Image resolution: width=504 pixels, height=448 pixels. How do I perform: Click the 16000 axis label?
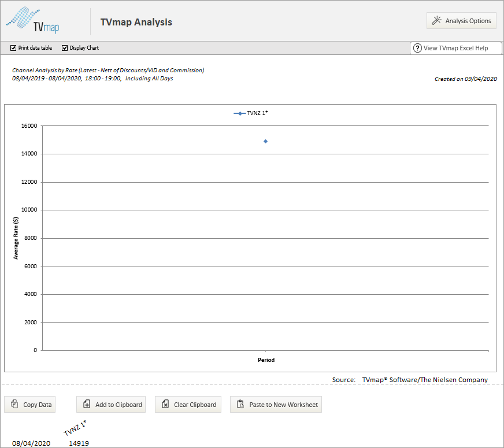[29, 126]
